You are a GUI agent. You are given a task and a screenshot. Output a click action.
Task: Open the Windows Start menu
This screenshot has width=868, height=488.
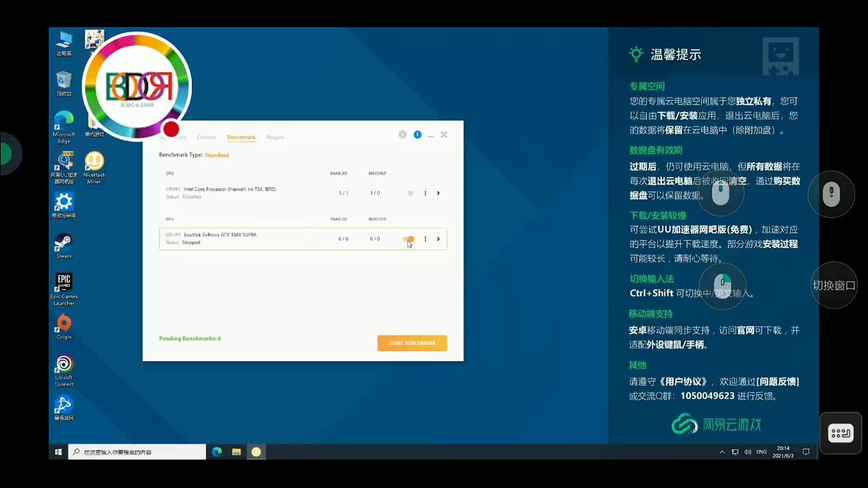(58, 451)
